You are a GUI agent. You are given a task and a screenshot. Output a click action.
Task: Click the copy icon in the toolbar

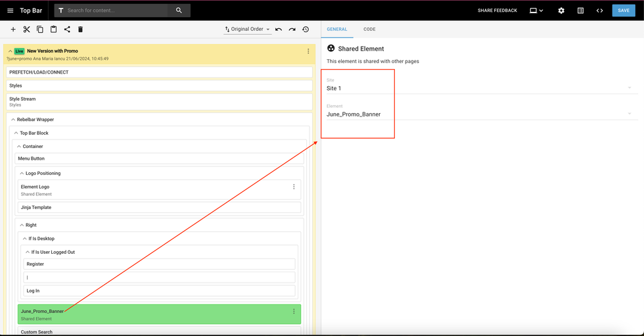pyautogui.click(x=40, y=30)
